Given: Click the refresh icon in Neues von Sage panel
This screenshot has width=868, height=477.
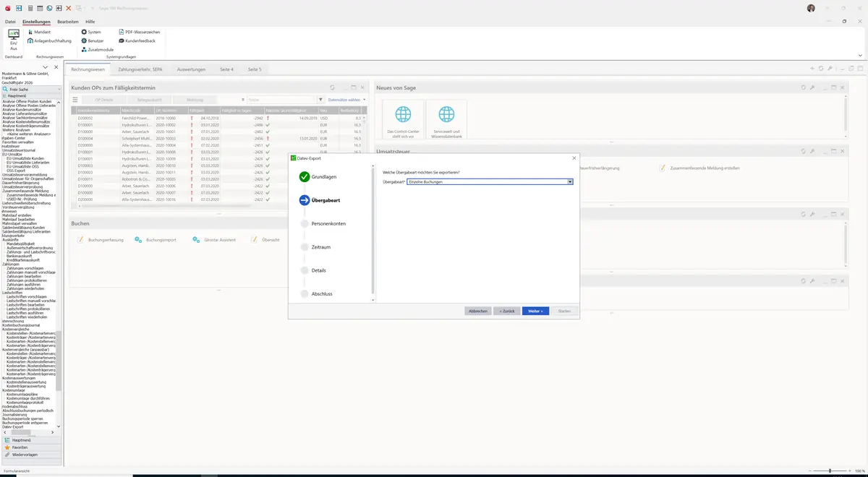Looking at the screenshot, I should [804, 87].
